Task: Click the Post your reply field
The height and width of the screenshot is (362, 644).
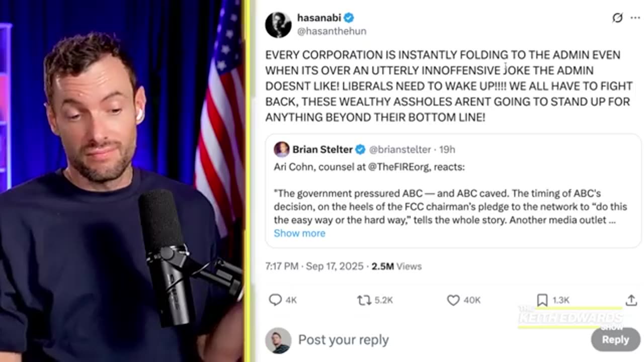Action: (x=343, y=340)
